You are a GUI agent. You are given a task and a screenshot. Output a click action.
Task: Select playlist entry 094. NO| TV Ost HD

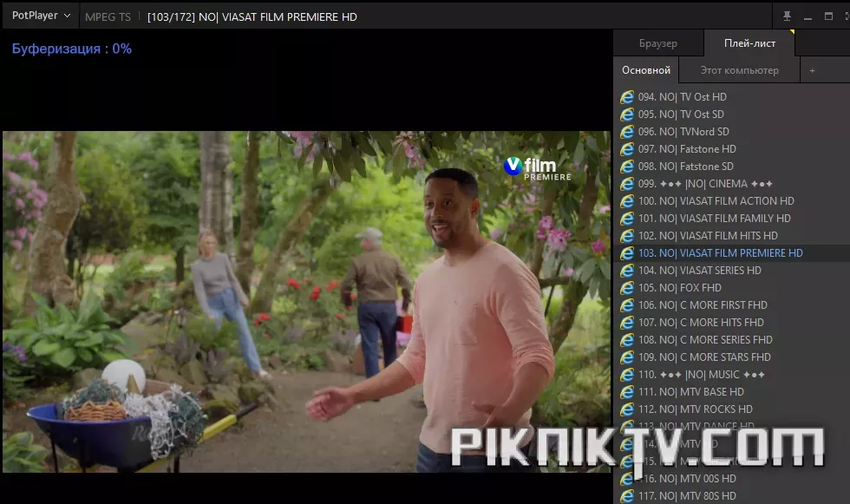pyautogui.click(x=732, y=97)
